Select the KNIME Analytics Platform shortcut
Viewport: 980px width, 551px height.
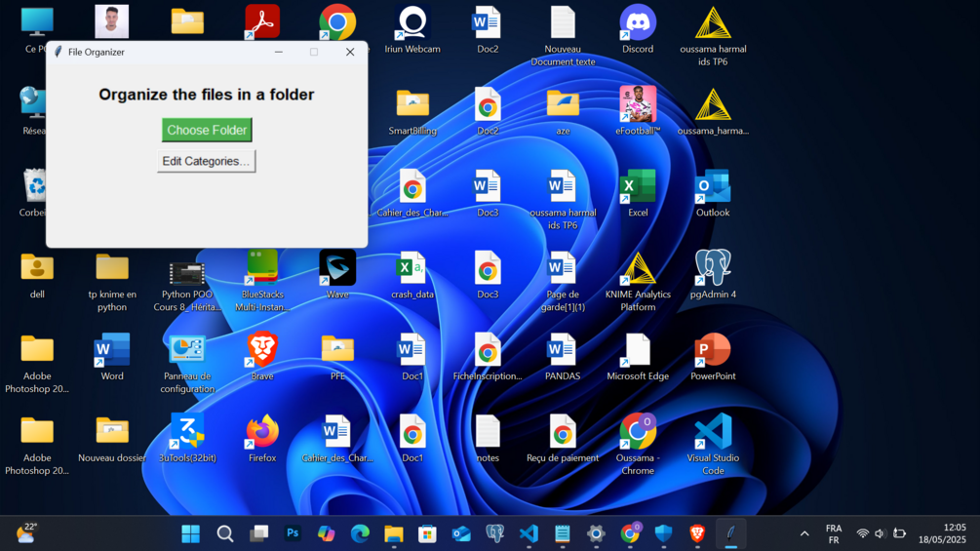tap(638, 282)
